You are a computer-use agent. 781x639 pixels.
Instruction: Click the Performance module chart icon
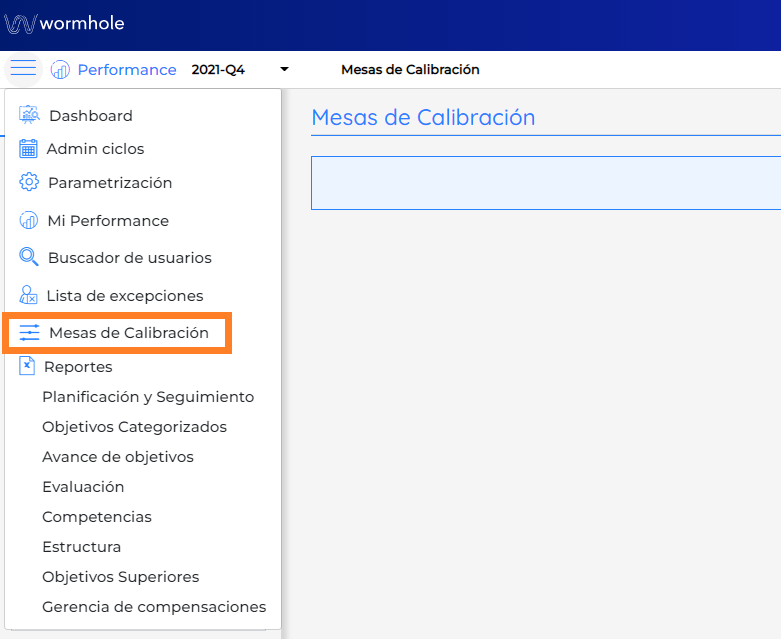point(61,70)
